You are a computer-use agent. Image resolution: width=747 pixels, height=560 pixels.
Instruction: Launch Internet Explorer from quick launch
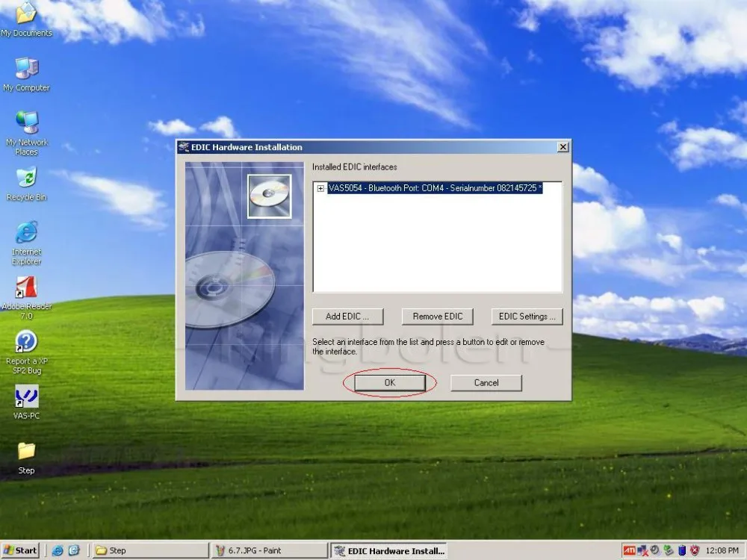(x=58, y=551)
